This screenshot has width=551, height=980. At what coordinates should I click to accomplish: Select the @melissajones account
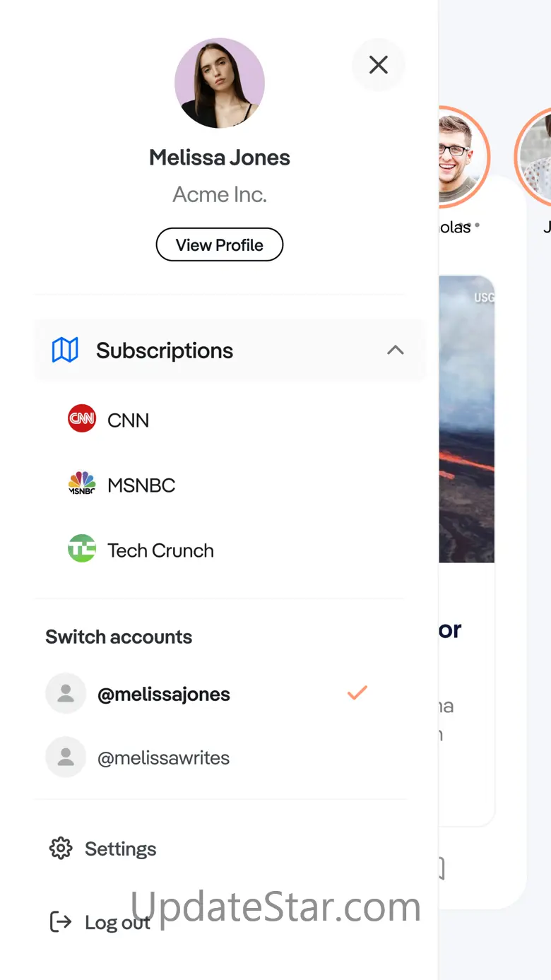(x=164, y=695)
